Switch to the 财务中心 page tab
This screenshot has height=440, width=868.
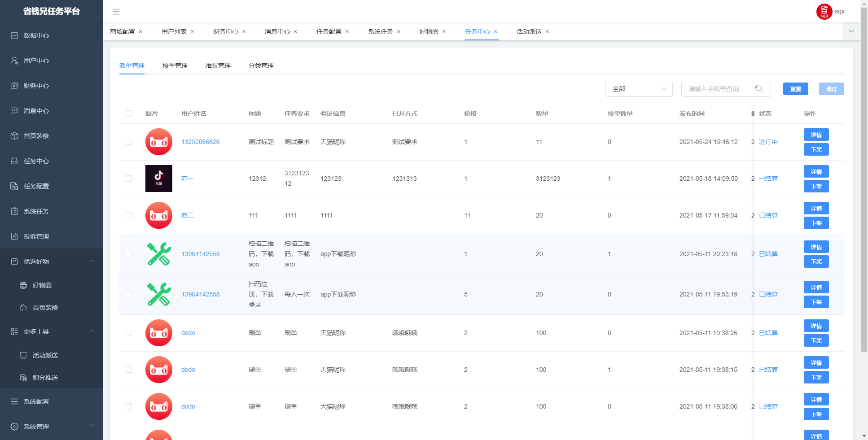tap(225, 31)
